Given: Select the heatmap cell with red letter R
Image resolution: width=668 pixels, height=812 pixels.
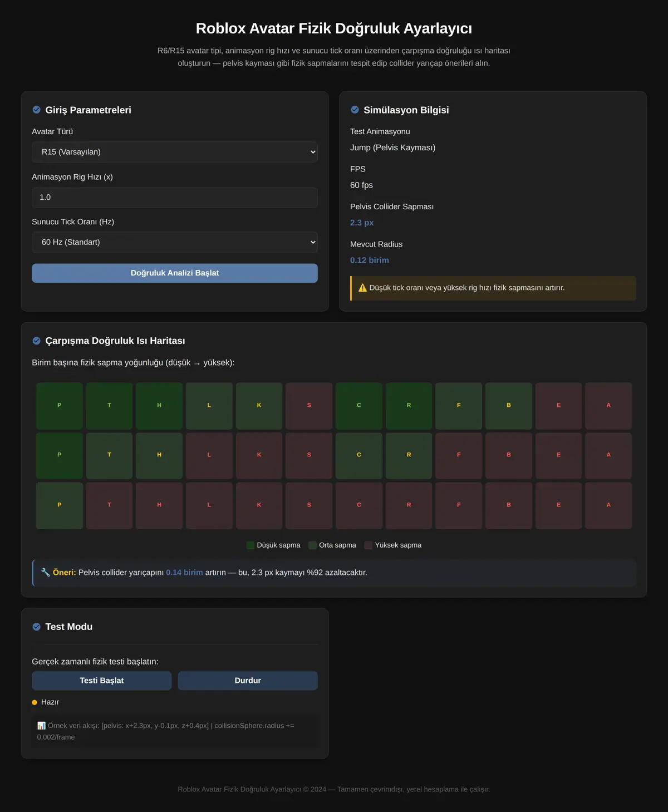Looking at the screenshot, I should pyautogui.click(x=409, y=505).
